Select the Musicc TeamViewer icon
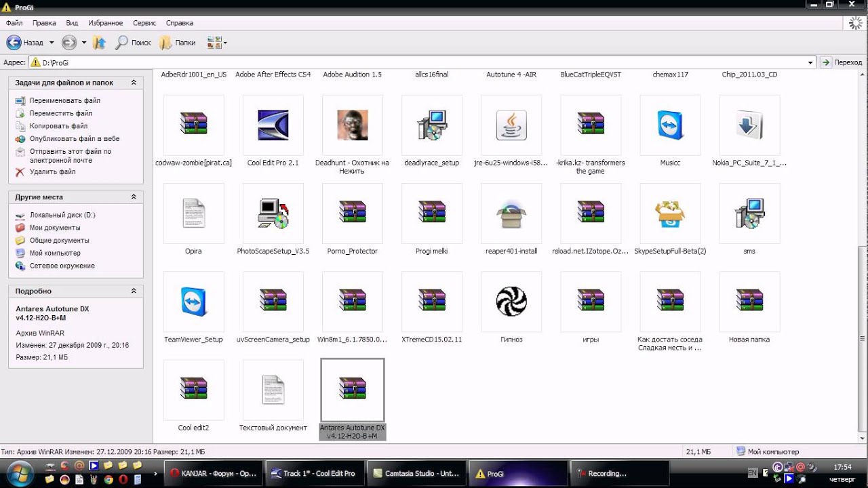 click(x=670, y=125)
